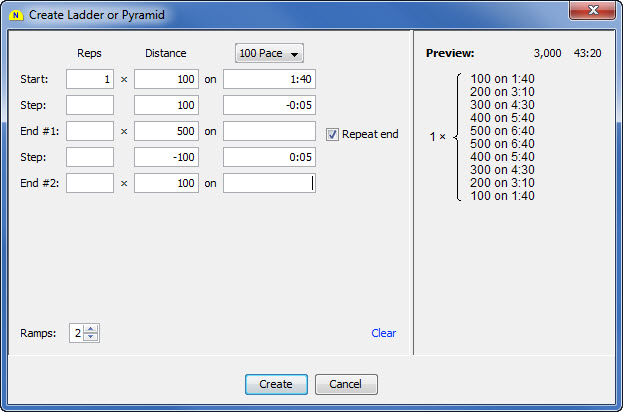Click the End #2 reps field
This screenshot has height=412, width=623.
(90, 183)
